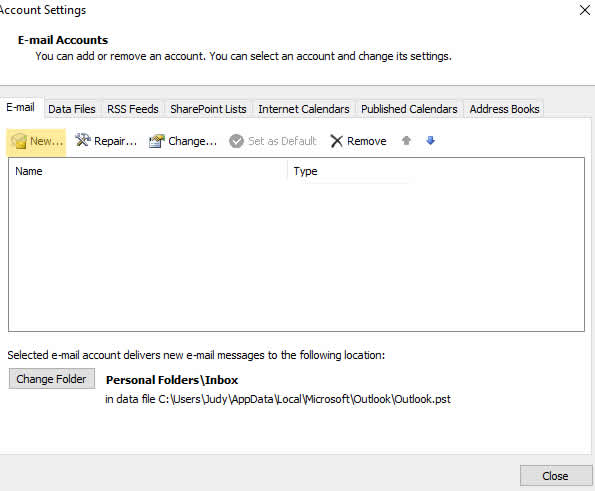Screen dimensions: 595x491
Task: Go to Internet Calendars tab
Action: pyautogui.click(x=304, y=109)
